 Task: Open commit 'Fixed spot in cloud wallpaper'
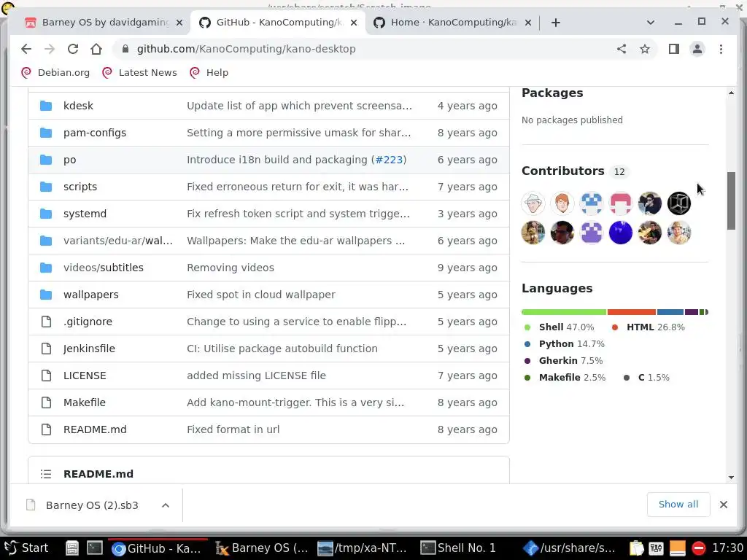261,295
